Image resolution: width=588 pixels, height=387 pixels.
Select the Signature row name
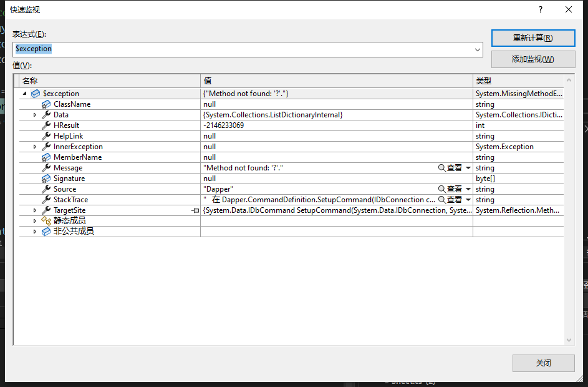click(69, 179)
